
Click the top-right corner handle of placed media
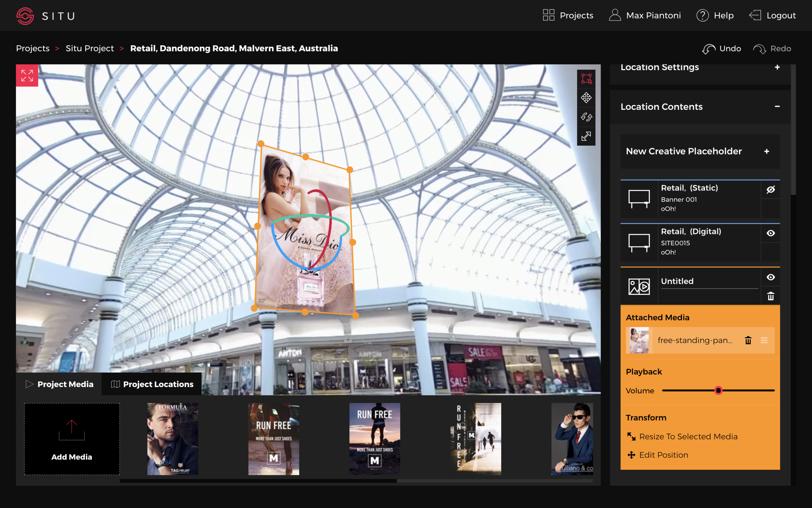coord(350,170)
